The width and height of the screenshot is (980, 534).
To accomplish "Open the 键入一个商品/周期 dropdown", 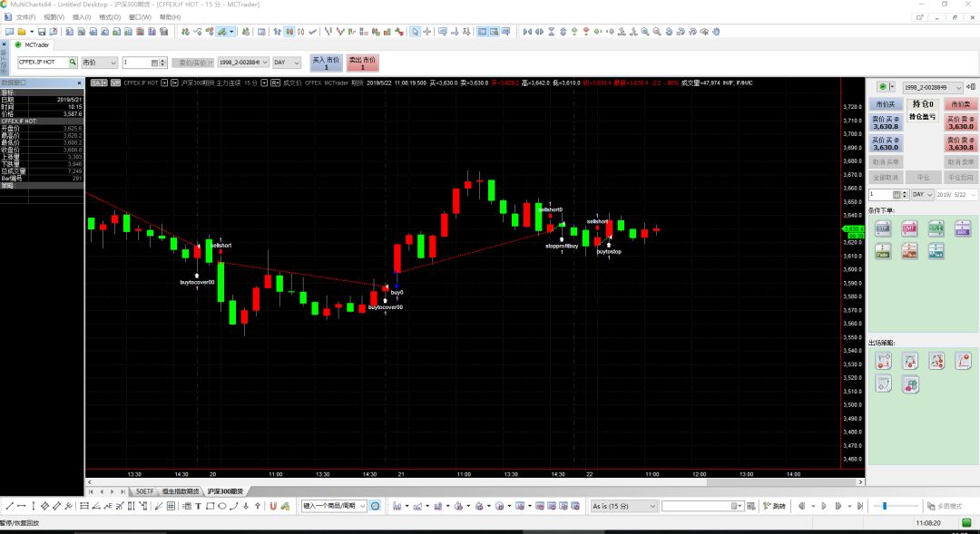I will (x=334, y=506).
